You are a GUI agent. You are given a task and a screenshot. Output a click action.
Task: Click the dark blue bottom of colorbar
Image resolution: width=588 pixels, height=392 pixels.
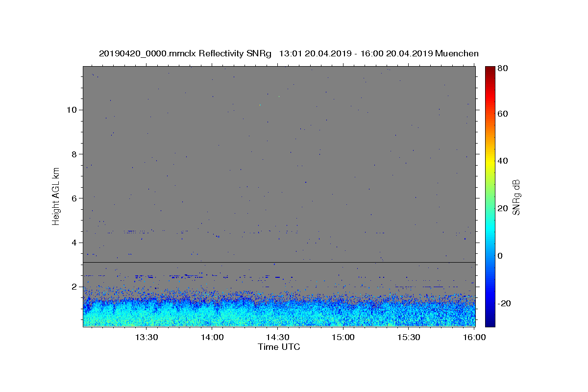[x=490, y=322]
